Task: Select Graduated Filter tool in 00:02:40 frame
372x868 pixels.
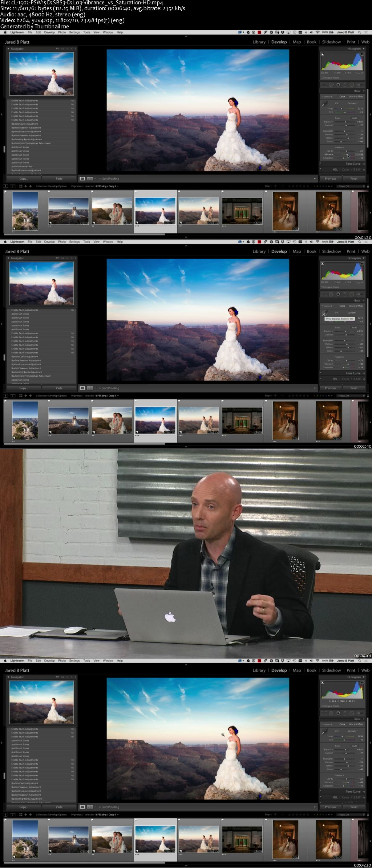Action: 344,294
